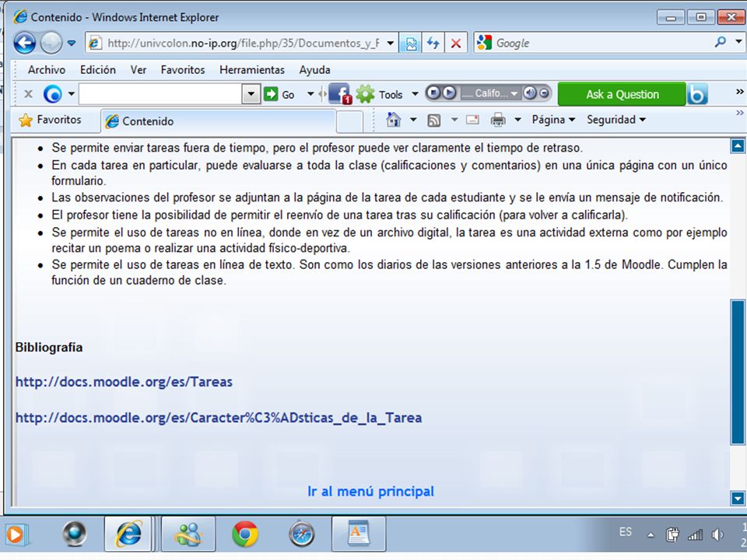
Task: Toggle Compatibility View icon
Action: click(x=411, y=44)
